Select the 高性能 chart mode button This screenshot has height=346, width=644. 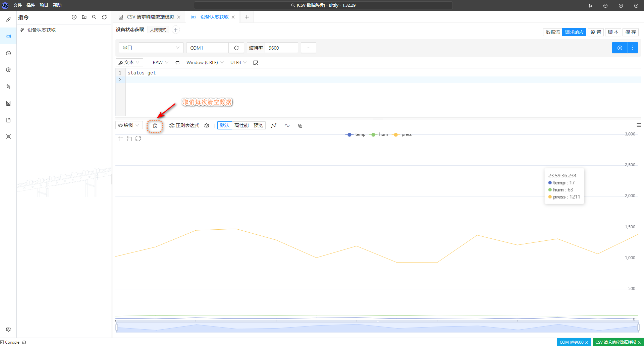point(241,125)
